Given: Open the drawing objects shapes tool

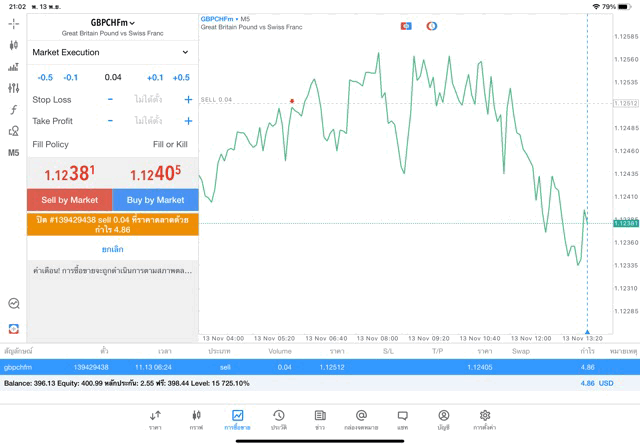Looking at the screenshot, I should (13, 131).
